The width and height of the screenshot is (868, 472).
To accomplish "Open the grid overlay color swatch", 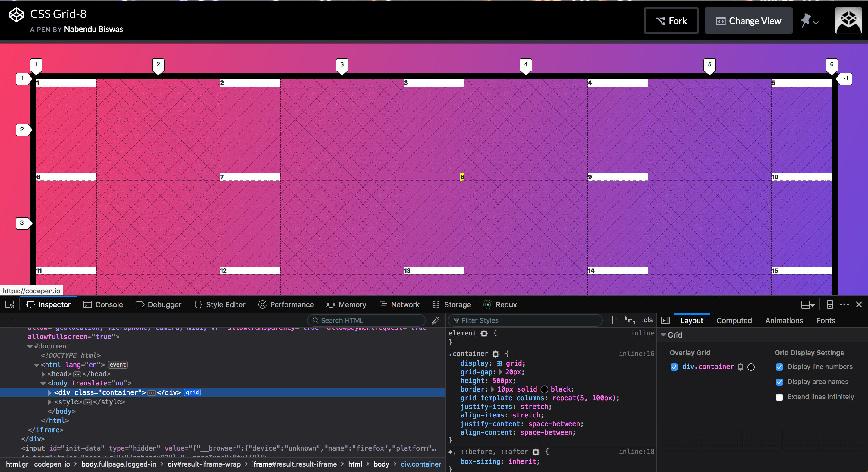I will 751,367.
